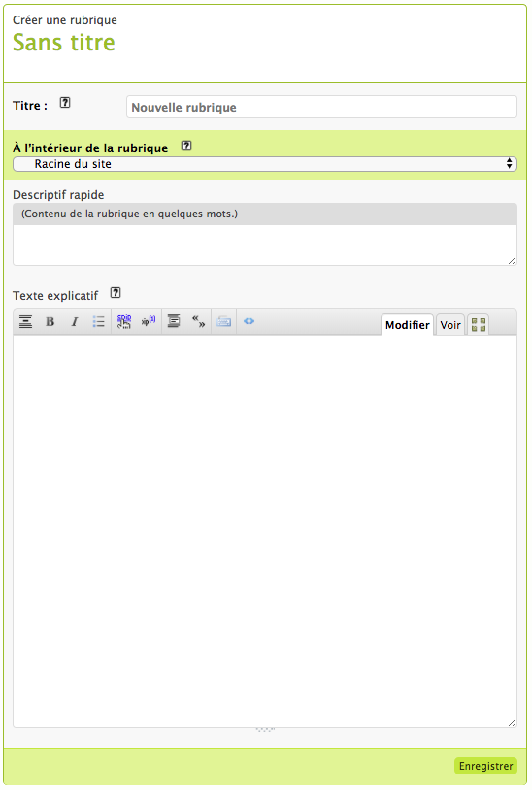Click the special characters keyboard icon

click(x=223, y=321)
